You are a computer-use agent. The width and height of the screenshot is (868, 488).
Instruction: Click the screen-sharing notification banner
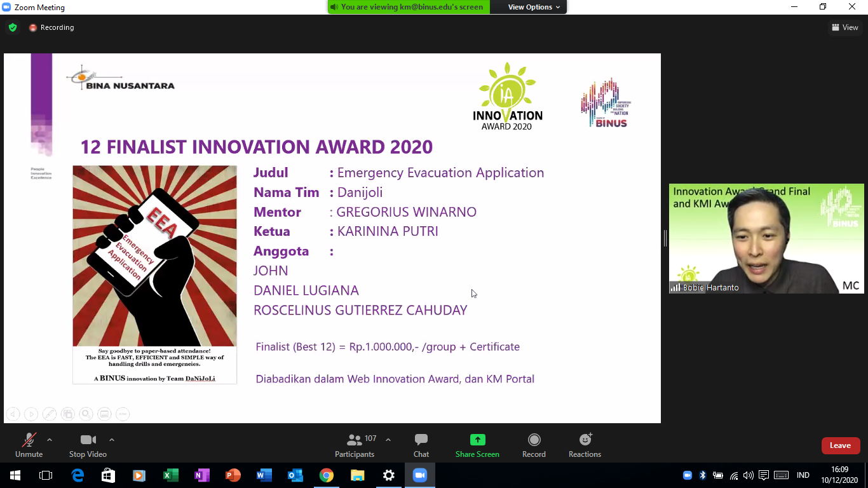pyautogui.click(x=409, y=7)
